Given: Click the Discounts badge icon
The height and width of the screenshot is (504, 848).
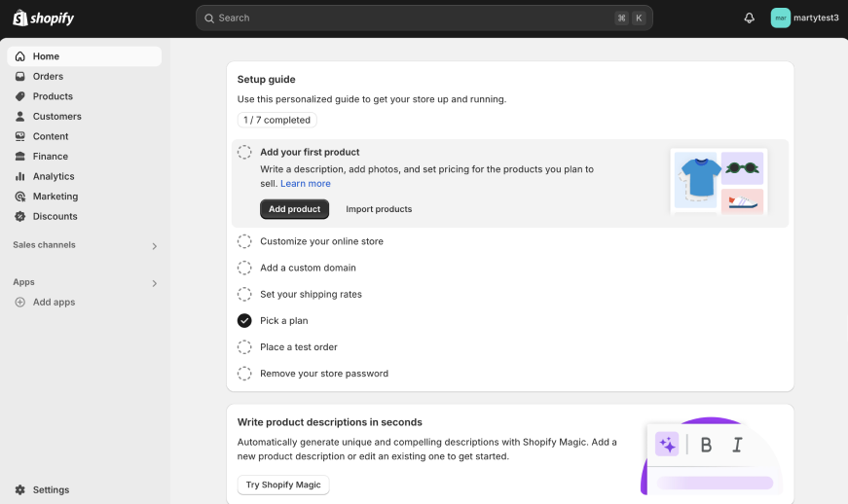Looking at the screenshot, I should click(x=20, y=216).
